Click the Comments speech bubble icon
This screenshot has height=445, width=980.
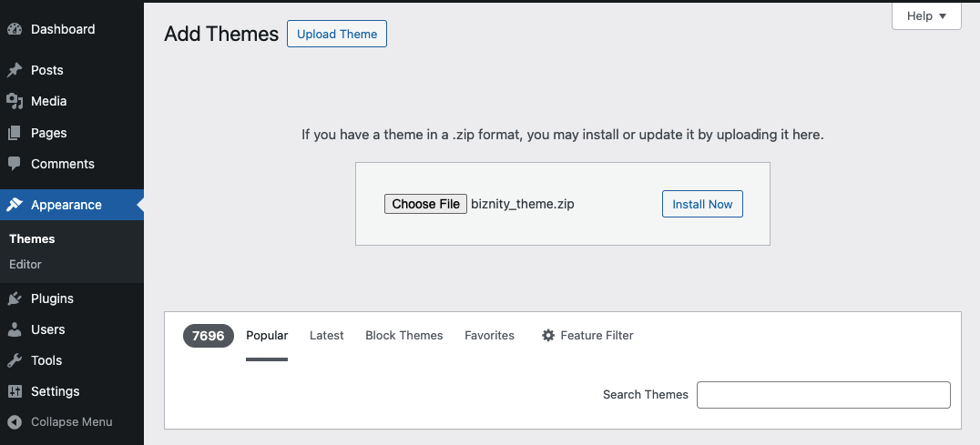tap(15, 164)
